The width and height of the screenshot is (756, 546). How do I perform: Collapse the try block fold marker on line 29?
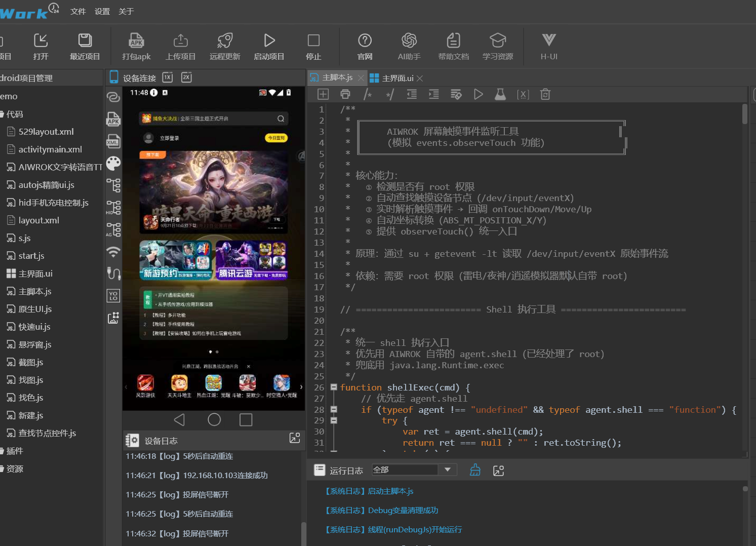(334, 420)
